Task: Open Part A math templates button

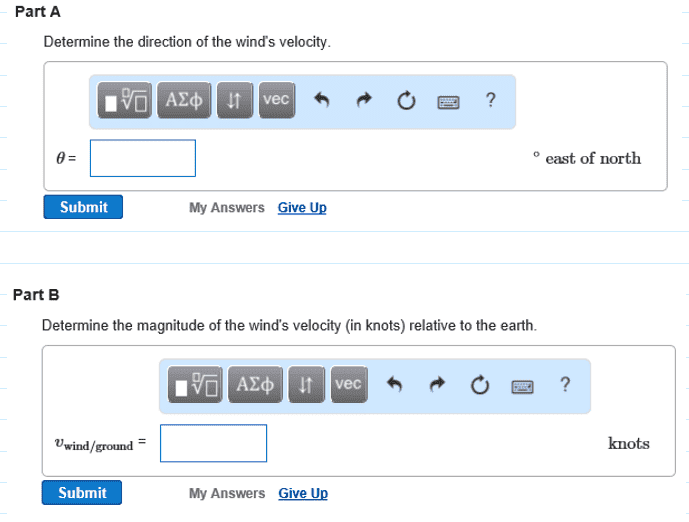Action: click(x=125, y=100)
